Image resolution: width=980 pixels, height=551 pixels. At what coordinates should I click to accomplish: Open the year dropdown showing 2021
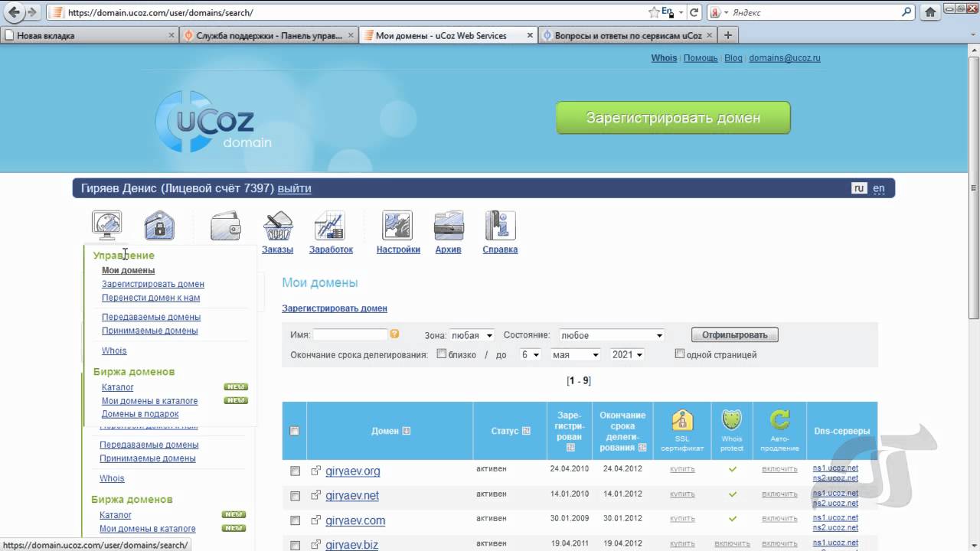point(627,354)
